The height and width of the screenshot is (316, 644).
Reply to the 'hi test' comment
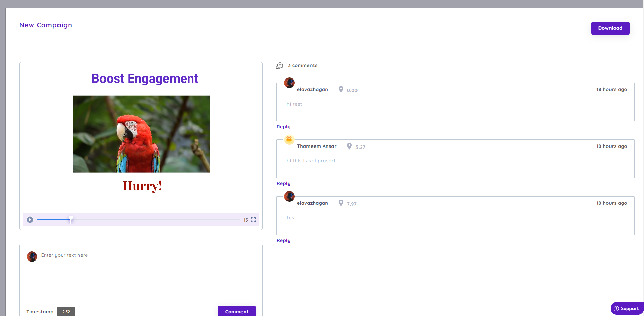pos(283,127)
